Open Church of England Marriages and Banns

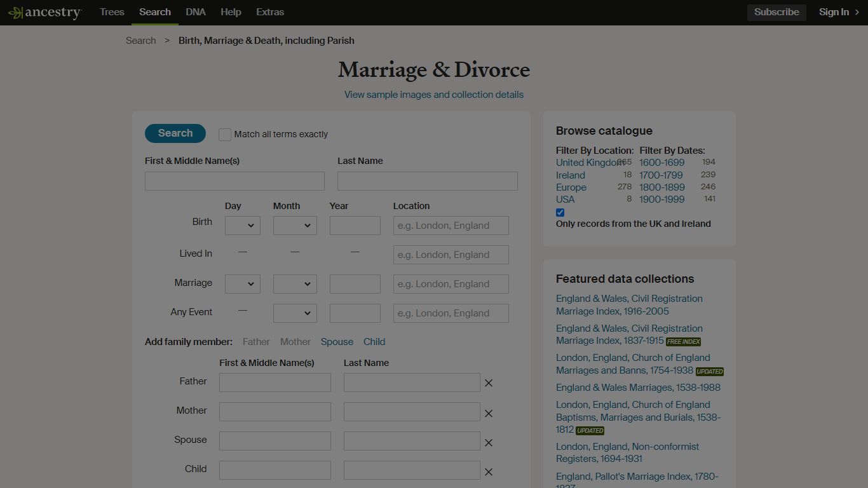(633, 364)
